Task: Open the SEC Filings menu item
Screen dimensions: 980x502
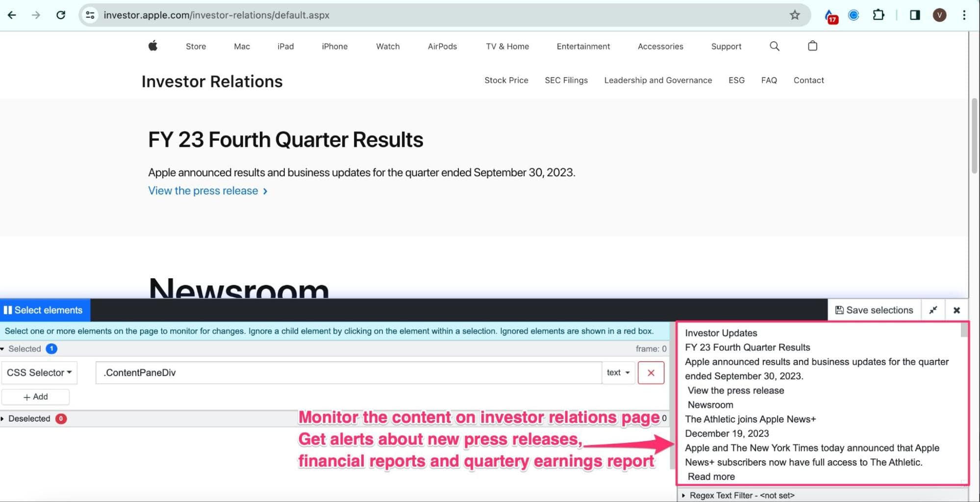Action: coord(566,80)
